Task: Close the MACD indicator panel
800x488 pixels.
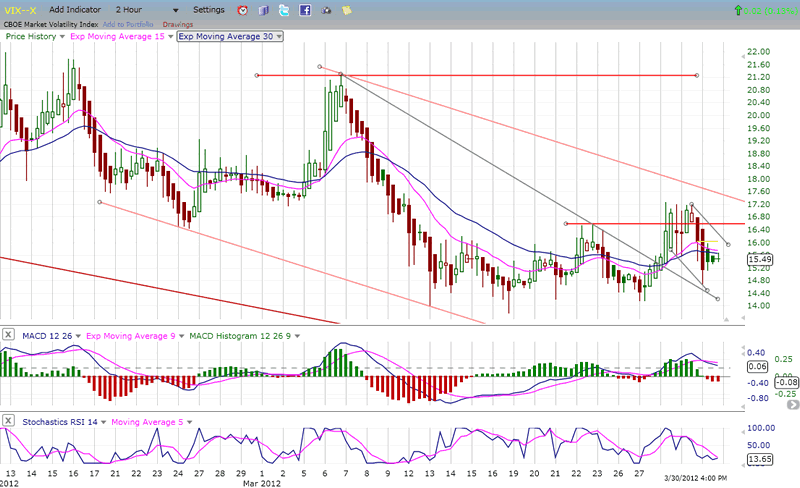Action: tap(9, 332)
